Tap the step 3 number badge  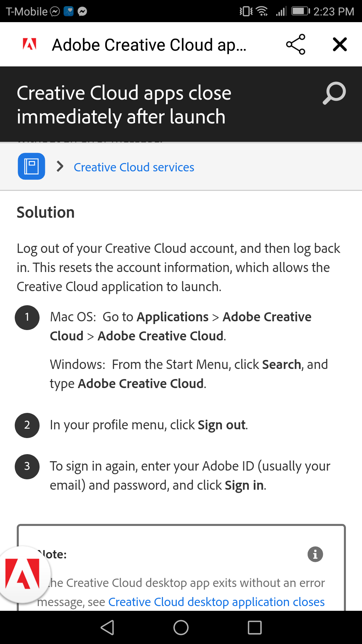[x=27, y=466]
